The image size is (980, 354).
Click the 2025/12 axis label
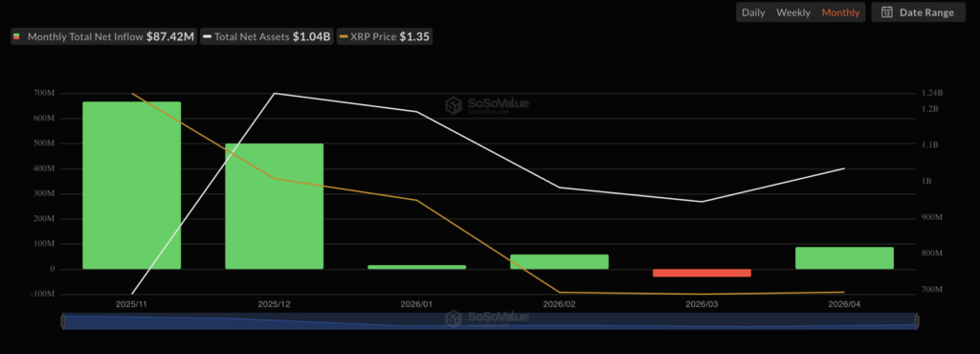tap(275, 304)
